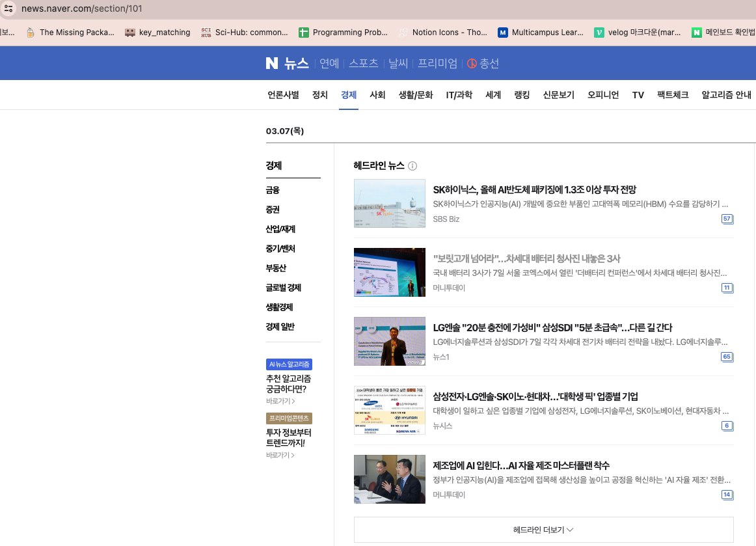Select the 랭킹 tab

(522, 95)
